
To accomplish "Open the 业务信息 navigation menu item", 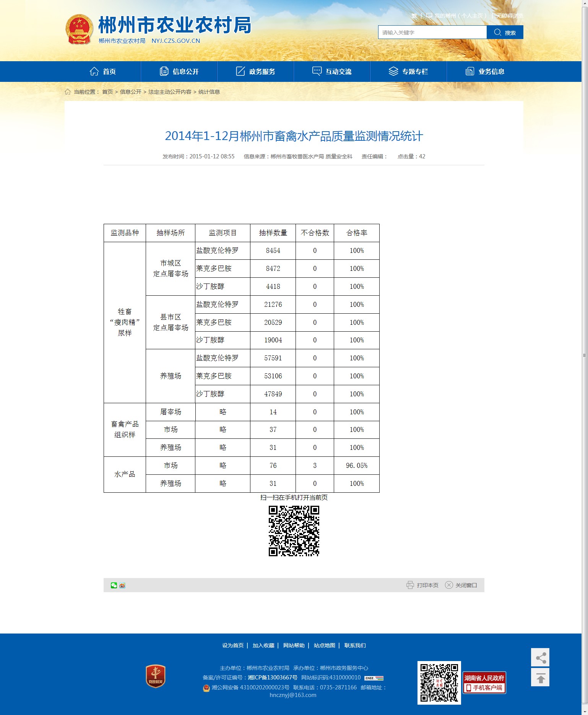I will (x=485, y=72).
